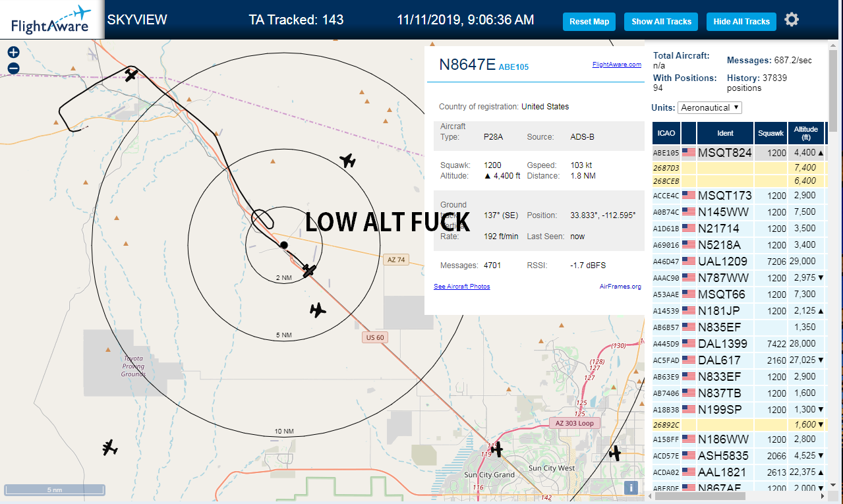843x504 pixels.
Task: Select the MSQT66 aircraft row
Action: pos(738,294)
